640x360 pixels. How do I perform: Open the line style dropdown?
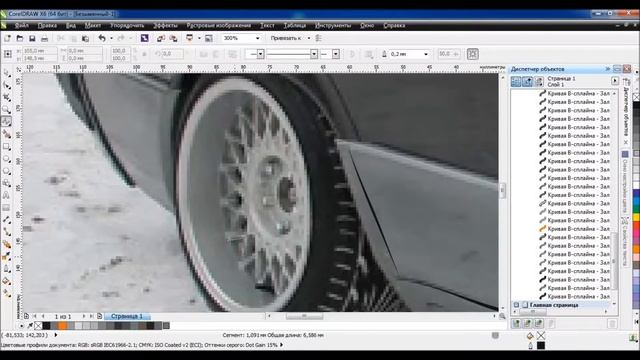[314, 54]
